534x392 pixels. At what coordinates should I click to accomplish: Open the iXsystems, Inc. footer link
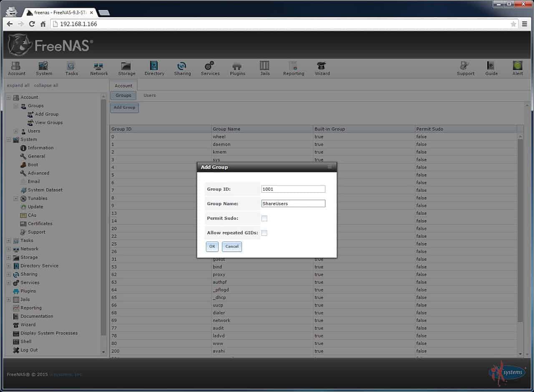tap(66, 374)
